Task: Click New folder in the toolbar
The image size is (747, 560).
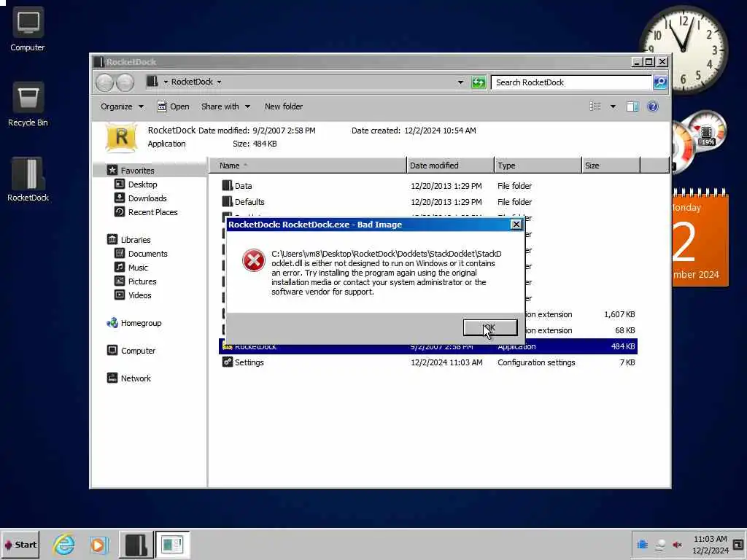Action: coord(284,106)
